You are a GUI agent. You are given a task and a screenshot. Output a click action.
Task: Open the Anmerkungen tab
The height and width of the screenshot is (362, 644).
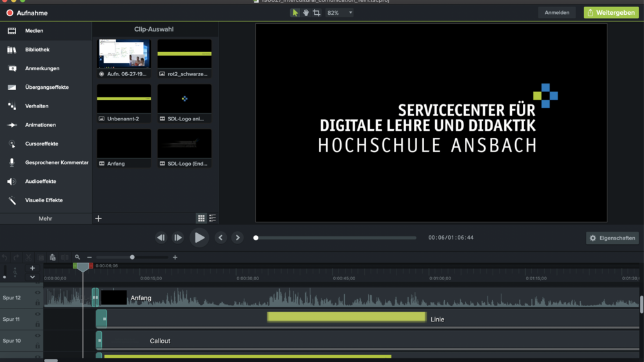click(x=46, y=68)
